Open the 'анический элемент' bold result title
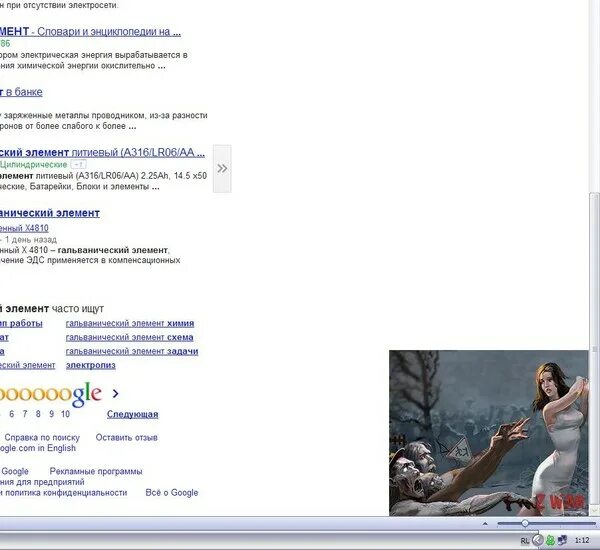This screenshot has height=550, width=600. tap(50, 213)
